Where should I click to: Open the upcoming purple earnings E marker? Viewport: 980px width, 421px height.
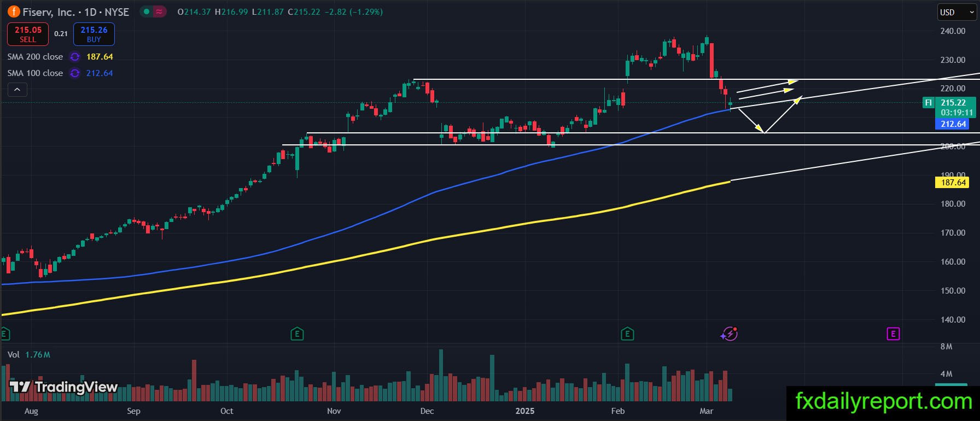click(x=893, y=334)
